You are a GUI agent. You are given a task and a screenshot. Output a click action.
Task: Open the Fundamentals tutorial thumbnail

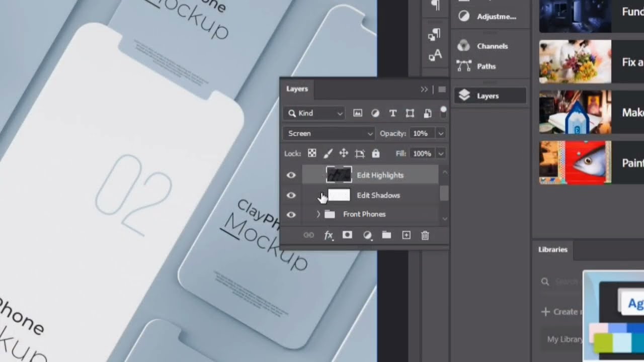point(575,16)
